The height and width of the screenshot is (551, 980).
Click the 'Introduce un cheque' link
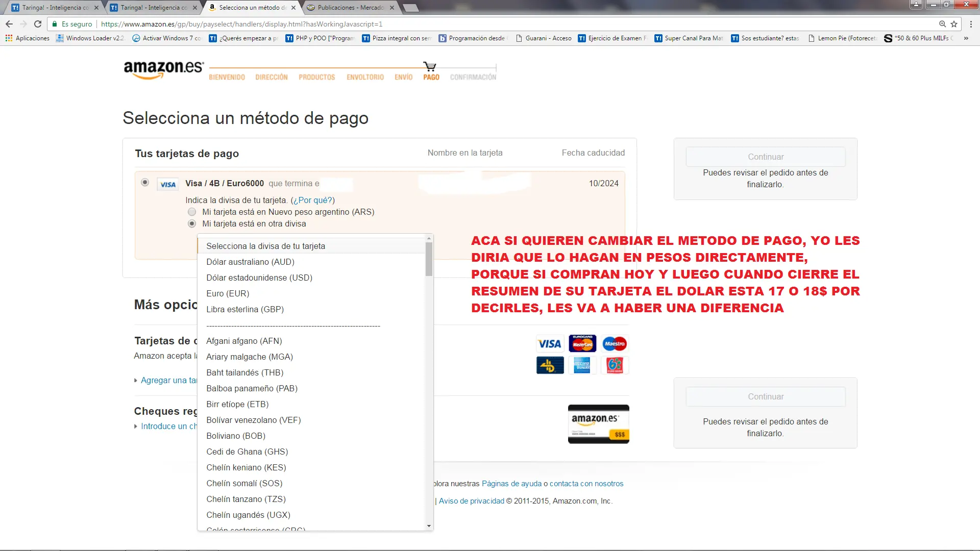pyautogui.click(x=168, y=426)
